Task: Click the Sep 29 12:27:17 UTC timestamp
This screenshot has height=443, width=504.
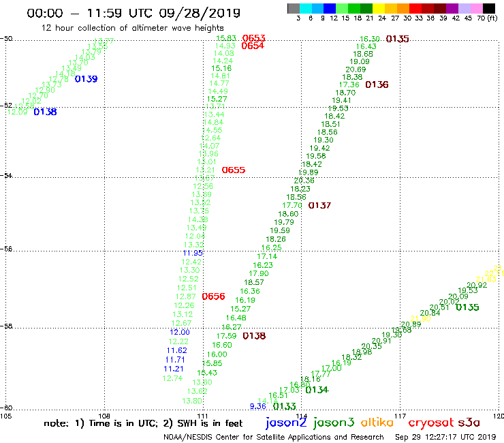Action: (x=445, y=438)
